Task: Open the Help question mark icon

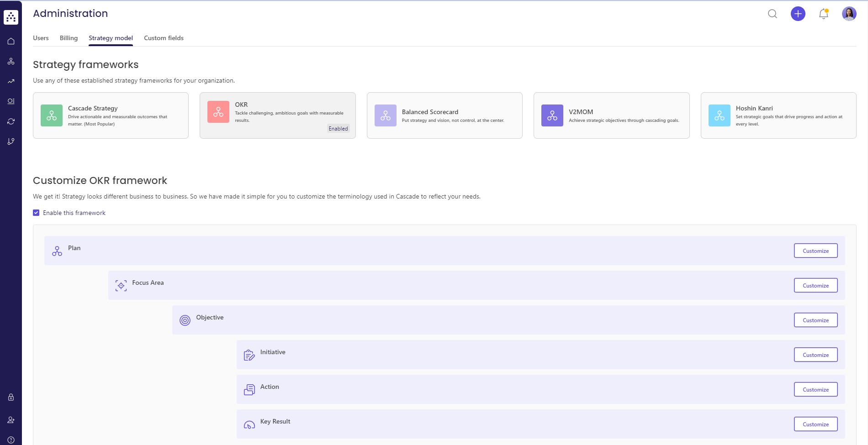Action: tap(11, 440)
